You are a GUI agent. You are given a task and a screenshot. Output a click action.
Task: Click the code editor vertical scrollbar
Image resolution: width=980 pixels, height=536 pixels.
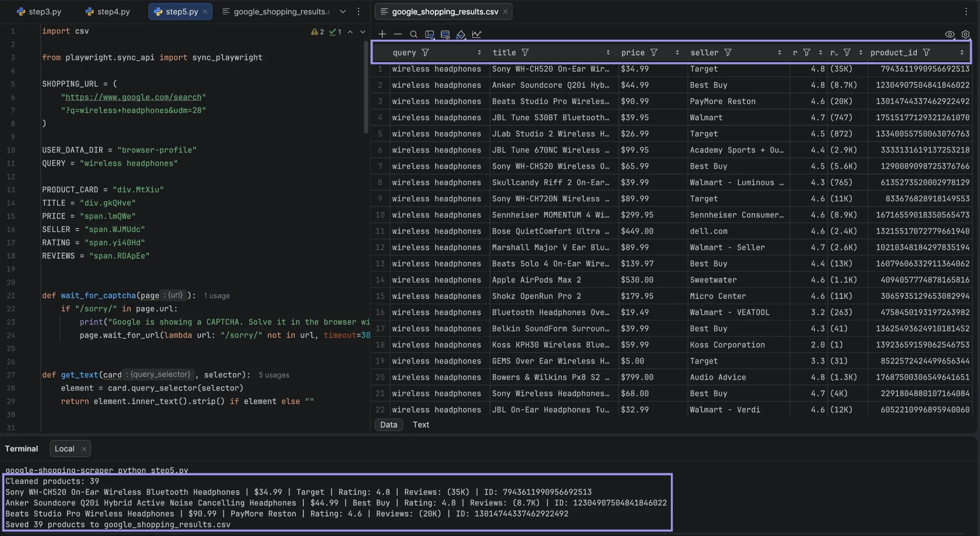(366, 86)
